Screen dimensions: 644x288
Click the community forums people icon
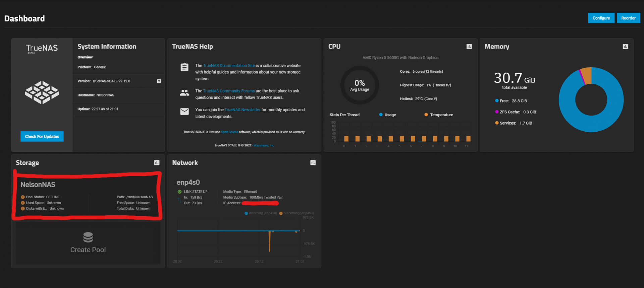[184, 93]
